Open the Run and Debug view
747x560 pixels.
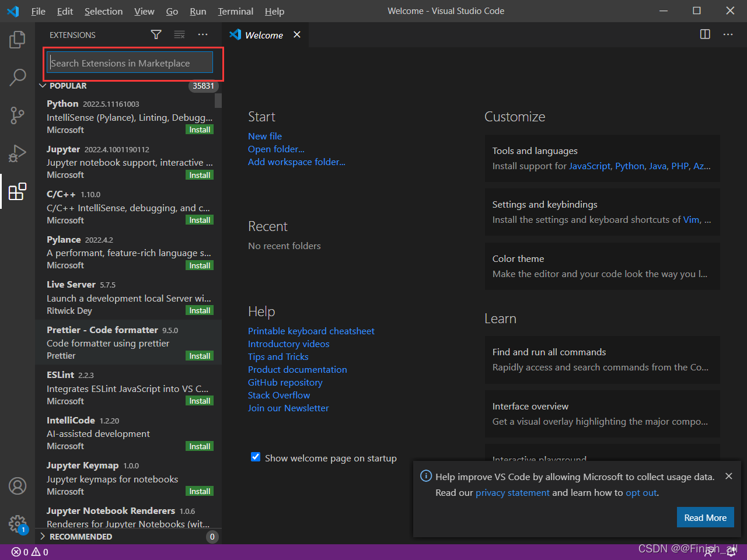click(x=18, y=153)
